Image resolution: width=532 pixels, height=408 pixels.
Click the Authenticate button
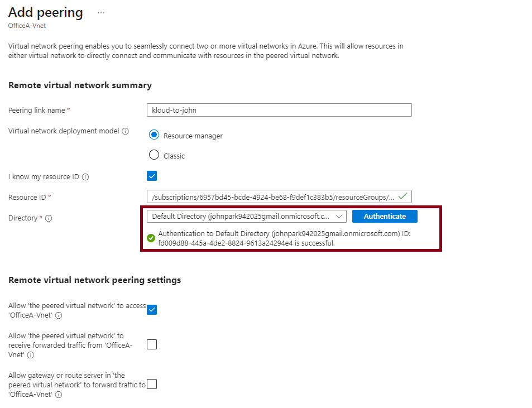pyautogui.click(x=385, y=217)
